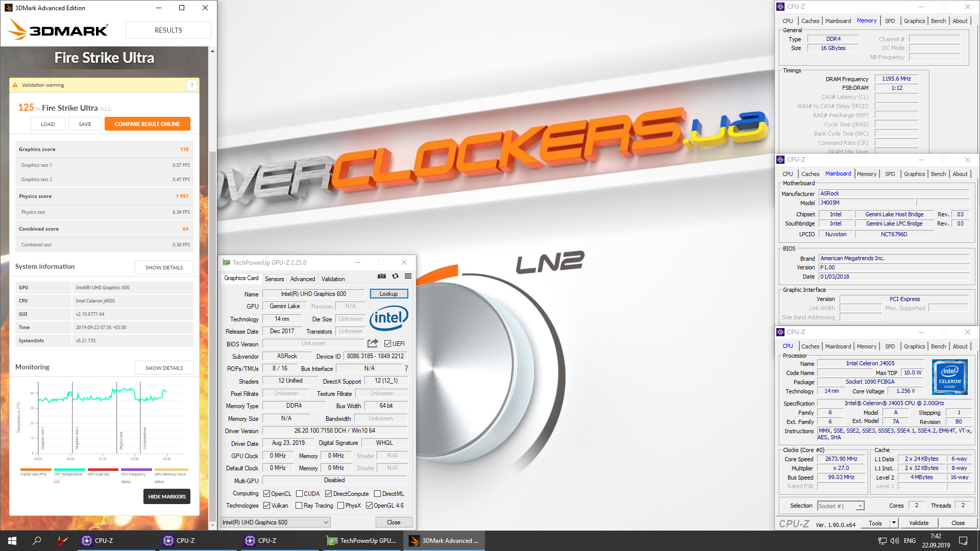Show details for System information
The image size is (980, 551).
coord(164,267)
